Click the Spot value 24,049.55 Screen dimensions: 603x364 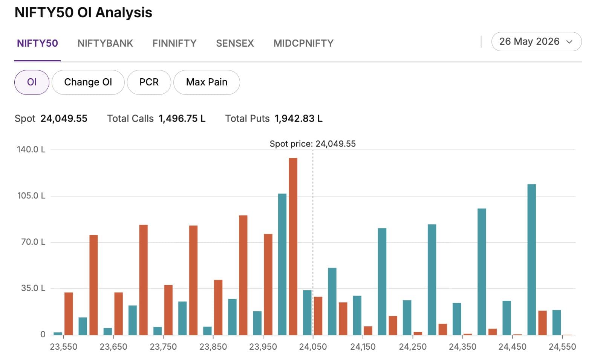coord(64,119)
